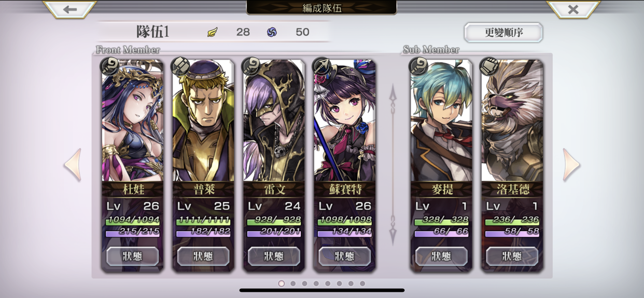Image resolution: width=644 pixels, height=298 pixels.
Task: Tap the weapon type icon on 杜娃
Action: (x=110, y=66)
